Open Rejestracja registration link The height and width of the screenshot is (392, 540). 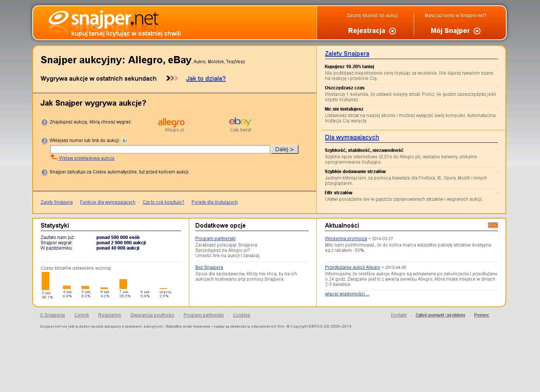367,31
